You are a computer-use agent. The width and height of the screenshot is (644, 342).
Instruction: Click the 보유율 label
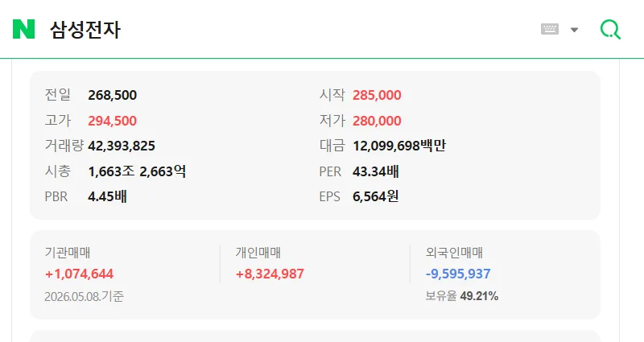coord(440,295)
